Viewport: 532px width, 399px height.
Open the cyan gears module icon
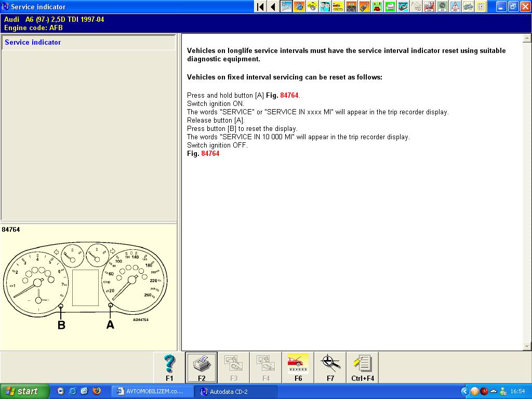coord(325,7)
